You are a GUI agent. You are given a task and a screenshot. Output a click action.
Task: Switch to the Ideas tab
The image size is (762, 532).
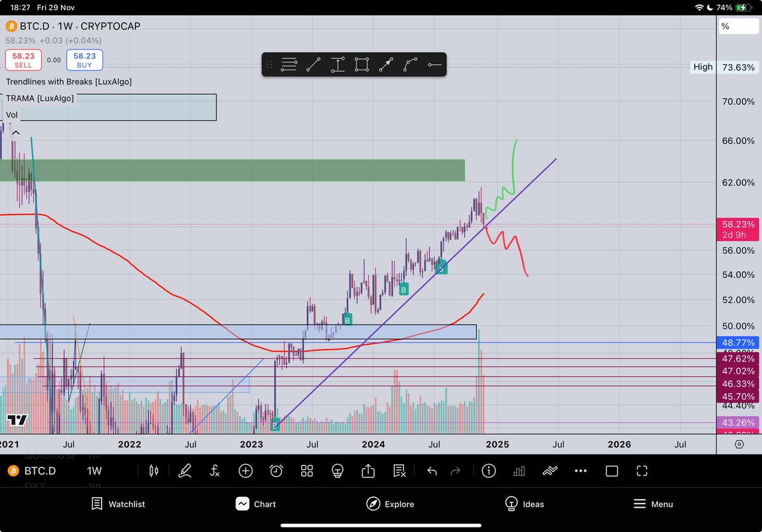525,503
